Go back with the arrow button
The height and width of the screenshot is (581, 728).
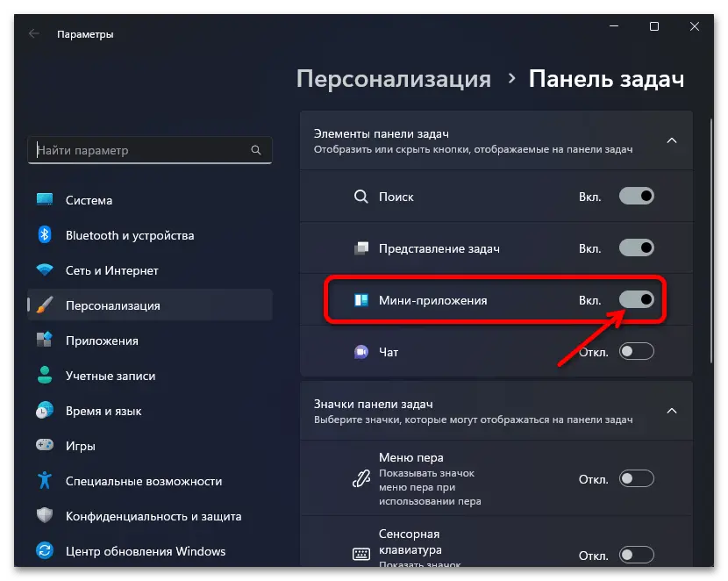tap(33, 34)
